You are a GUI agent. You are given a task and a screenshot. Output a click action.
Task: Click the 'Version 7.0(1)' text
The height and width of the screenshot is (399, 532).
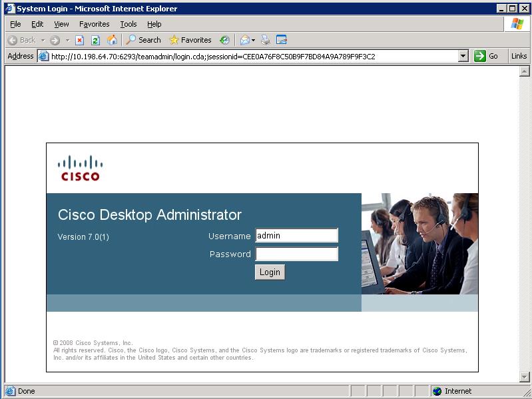[x=83, y=237]
